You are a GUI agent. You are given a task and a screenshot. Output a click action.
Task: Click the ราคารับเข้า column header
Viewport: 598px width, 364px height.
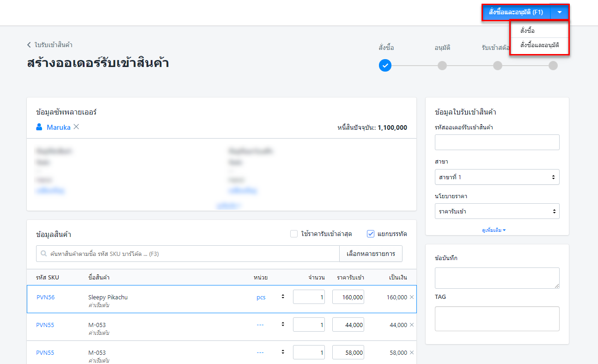(350, 278)
